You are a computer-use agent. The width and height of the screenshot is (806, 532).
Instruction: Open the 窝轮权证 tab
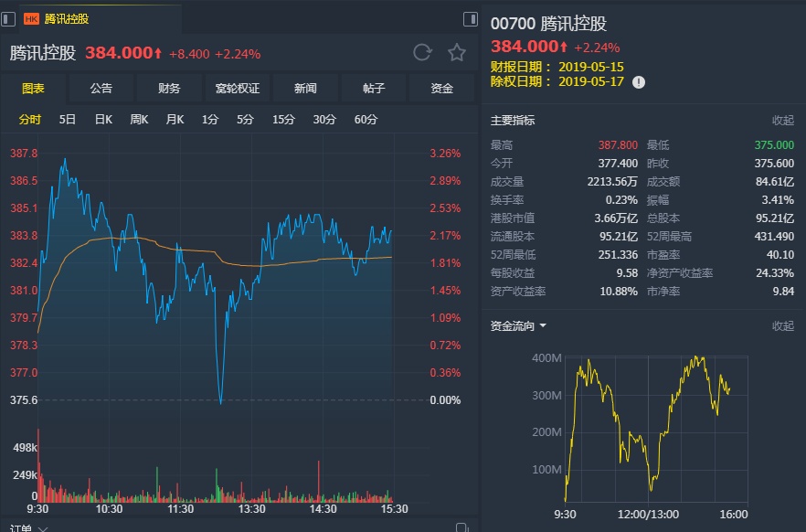point(238,89)
